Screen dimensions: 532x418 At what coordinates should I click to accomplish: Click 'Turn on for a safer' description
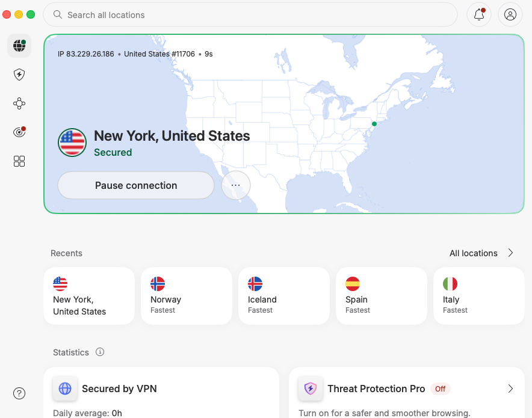click(x=385, y=413)
